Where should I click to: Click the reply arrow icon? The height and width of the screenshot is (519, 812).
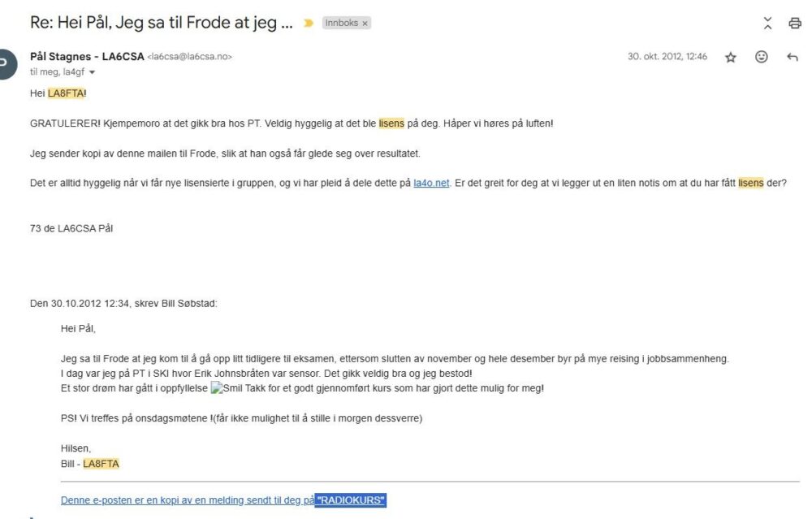coord(793,58)
